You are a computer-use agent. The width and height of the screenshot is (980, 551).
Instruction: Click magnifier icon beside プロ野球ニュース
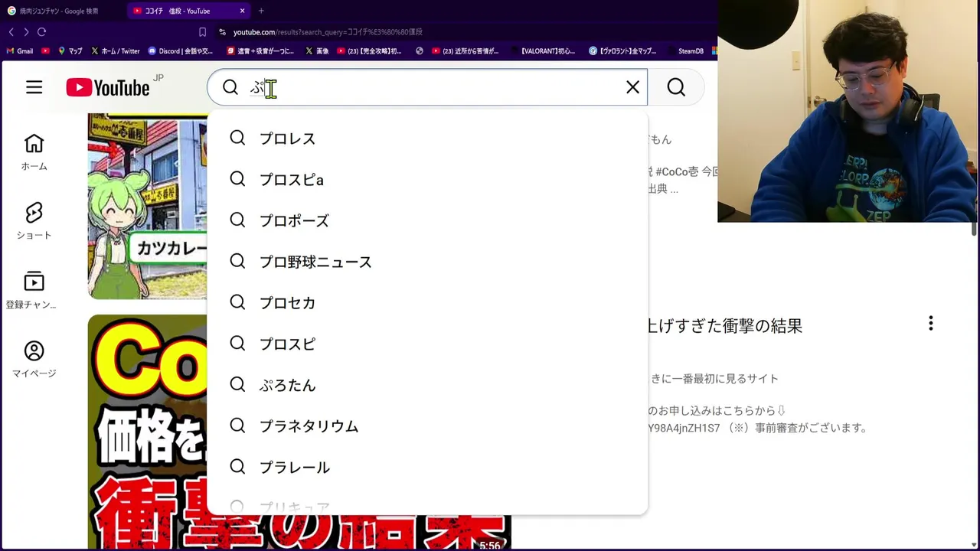click(237, 261)
